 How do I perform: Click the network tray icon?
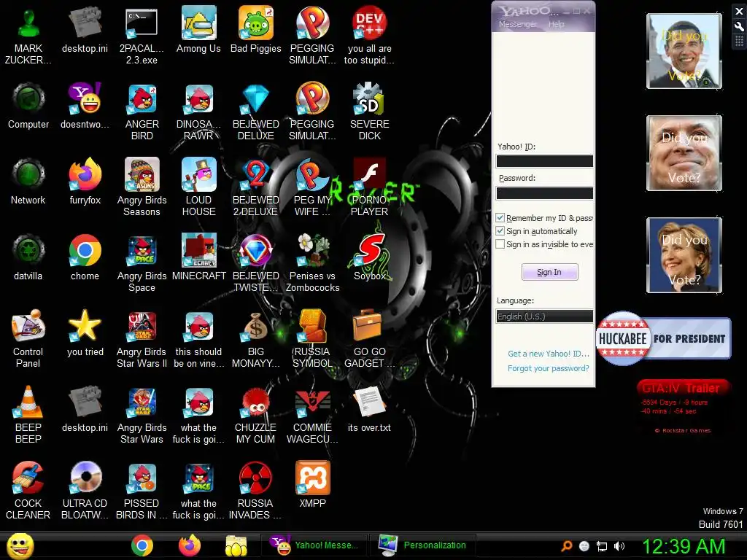pyautogui.click(x=602, y=546)
